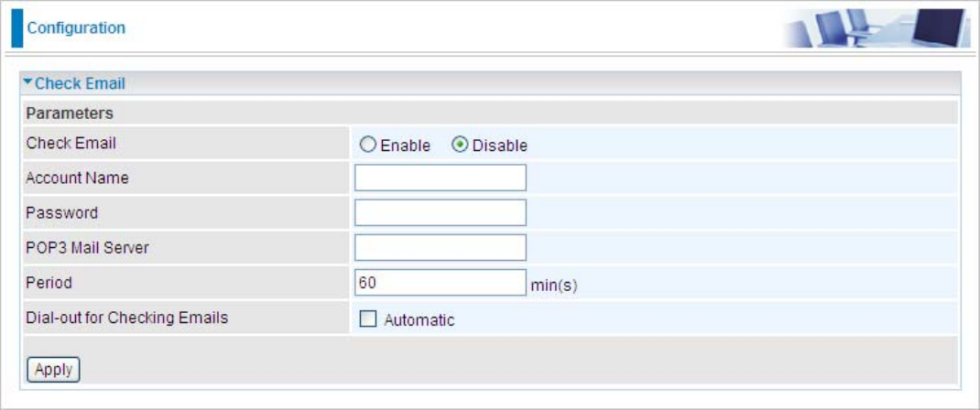Viewport: 980px width, 410px height.
Task: Click the office banner image in header
Action: pyautogui.click(x=876, y=28)
